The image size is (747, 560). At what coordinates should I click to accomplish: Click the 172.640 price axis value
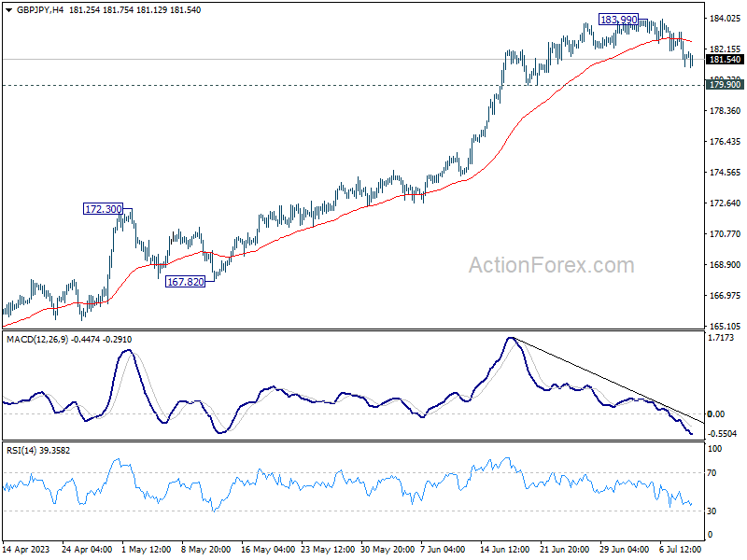pos(726,203)
